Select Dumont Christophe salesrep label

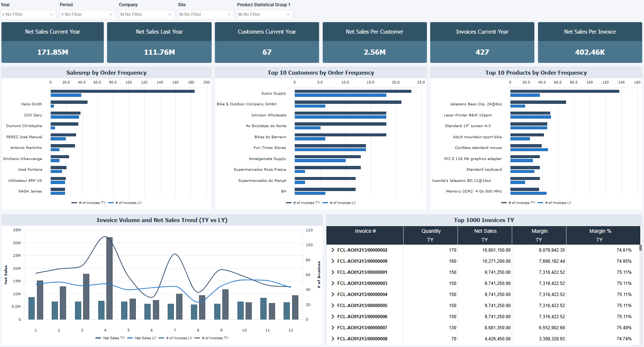point(24,126)
